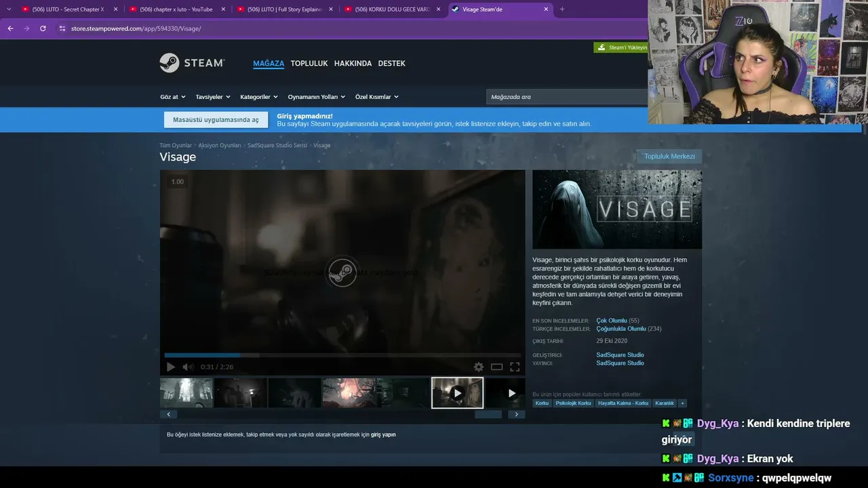The height and width of the screenshot is (488, 868).
Task: Go to the 'Tüm Oyunlar' breadcrumb
Action: point(176,146)
